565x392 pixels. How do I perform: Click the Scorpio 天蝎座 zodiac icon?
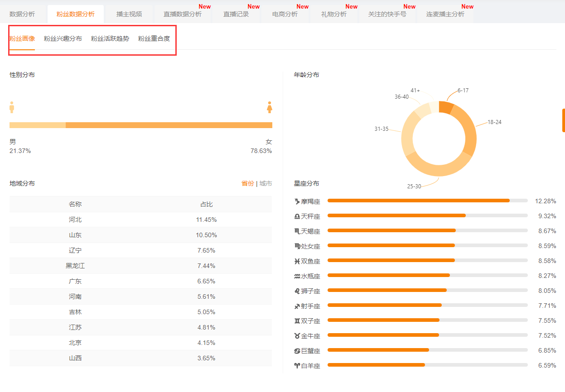pyautogui.click(x=297, y=231)
